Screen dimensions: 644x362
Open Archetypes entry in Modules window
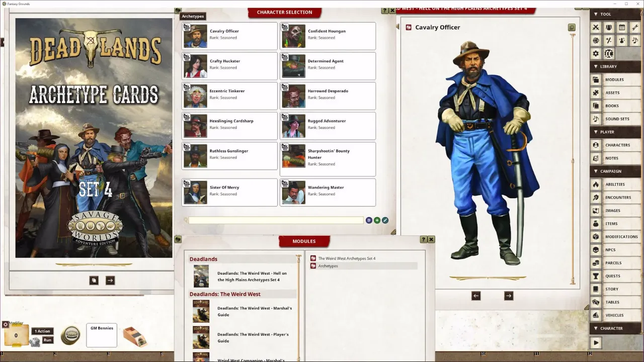point(364,266)
